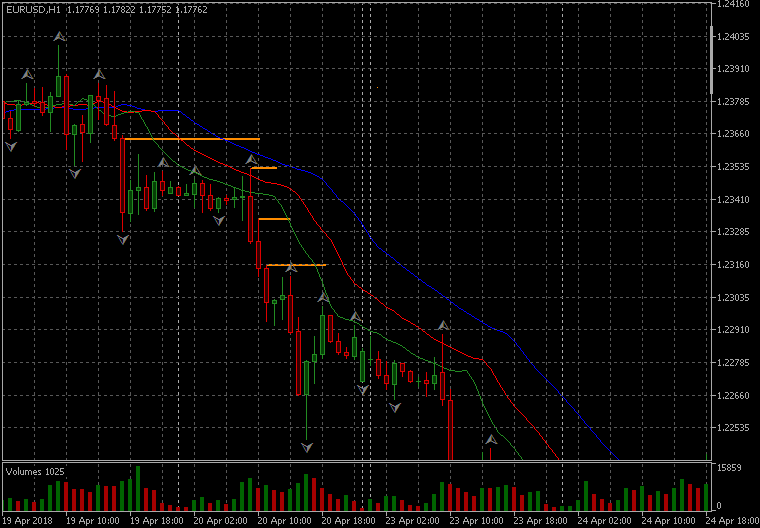Click the 24 Apr 02:00 time label
The image size is (760, 528).
coord(605,520)
